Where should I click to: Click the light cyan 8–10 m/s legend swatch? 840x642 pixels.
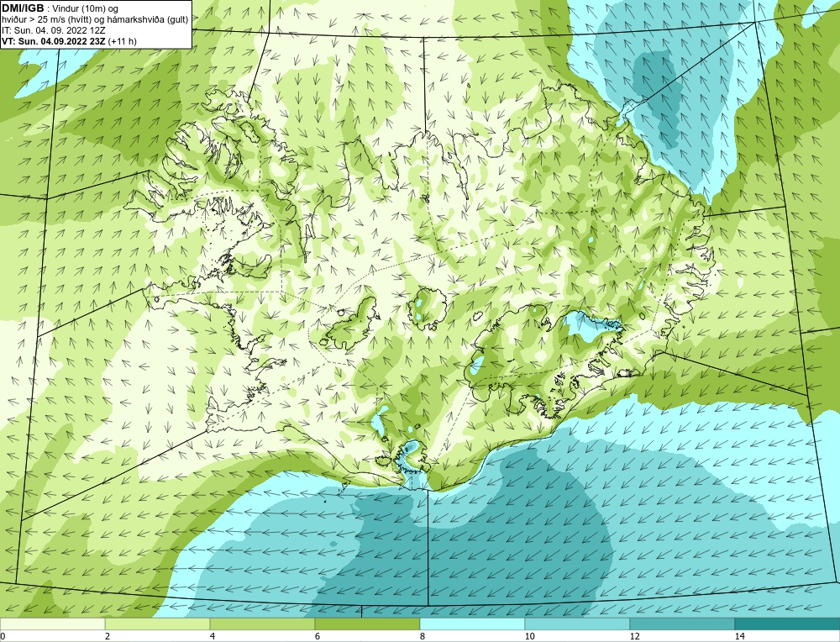pyautogui.click(x=472, y=624)
